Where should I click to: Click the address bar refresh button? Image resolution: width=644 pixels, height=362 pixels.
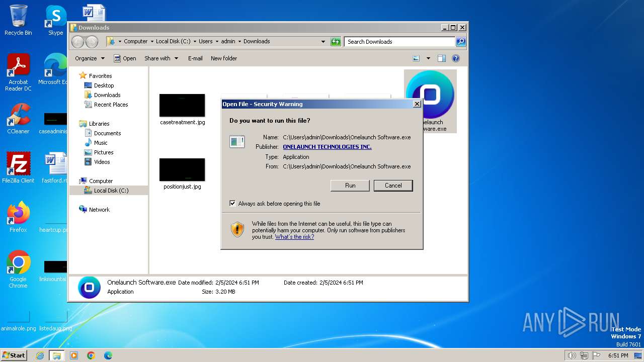coord(336,42)
